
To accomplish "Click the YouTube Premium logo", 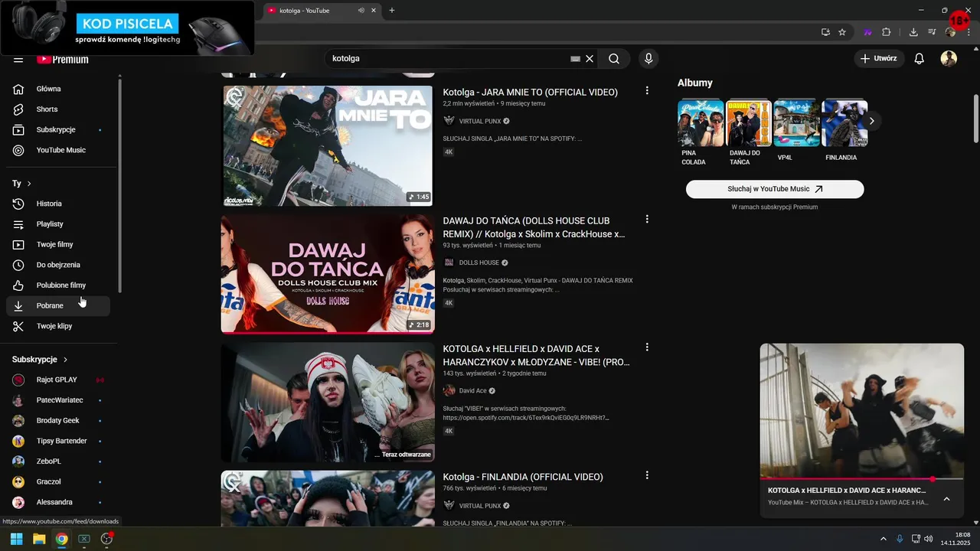I will click(x=63, y=59).
